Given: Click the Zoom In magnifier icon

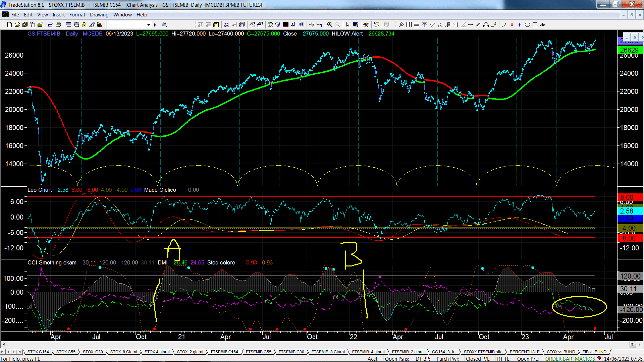Looking at the screenshot, I should (330, 25).
